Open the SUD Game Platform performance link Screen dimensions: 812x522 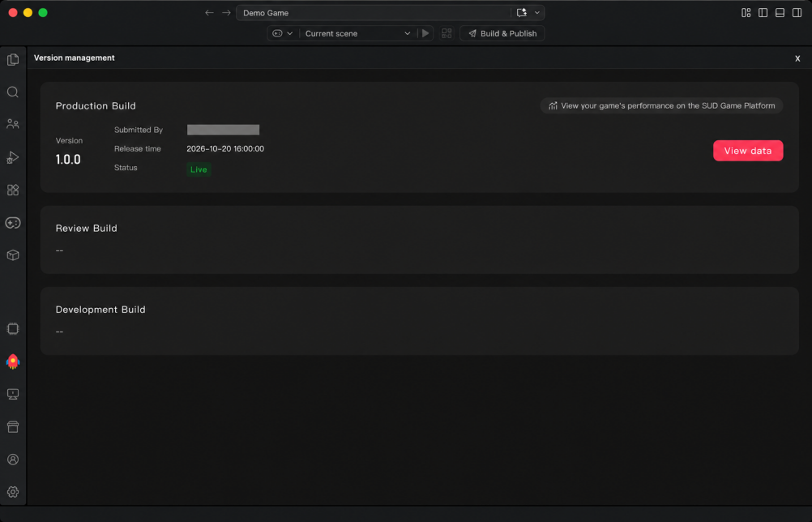coord(661,105)
